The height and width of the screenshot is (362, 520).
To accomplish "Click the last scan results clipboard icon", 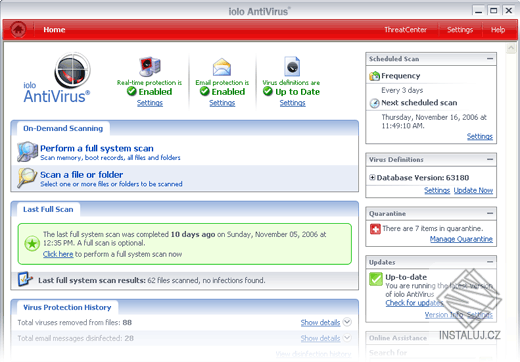I will (25, 280).
